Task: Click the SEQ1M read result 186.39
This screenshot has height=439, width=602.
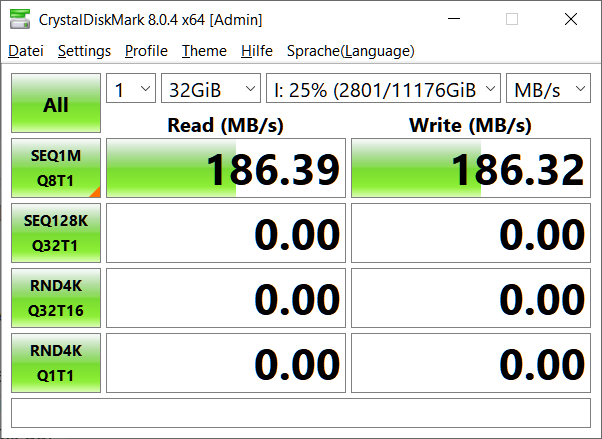Action: tap(226, 168)
